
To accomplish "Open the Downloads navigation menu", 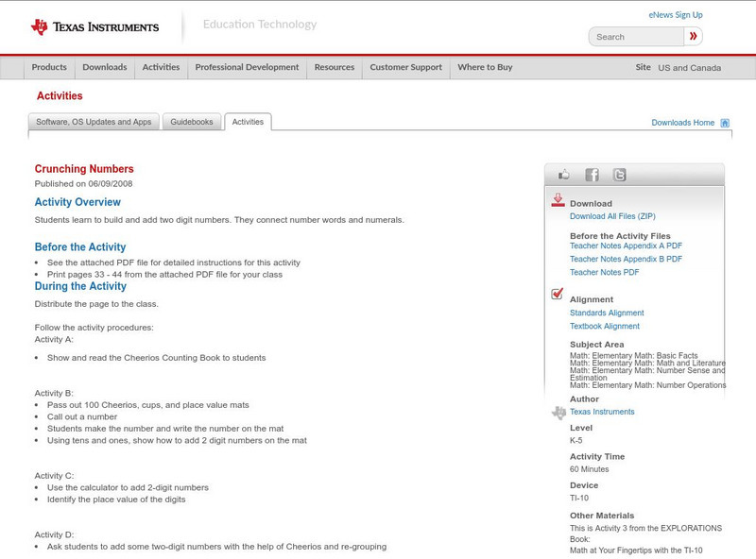I will [104, 67].
